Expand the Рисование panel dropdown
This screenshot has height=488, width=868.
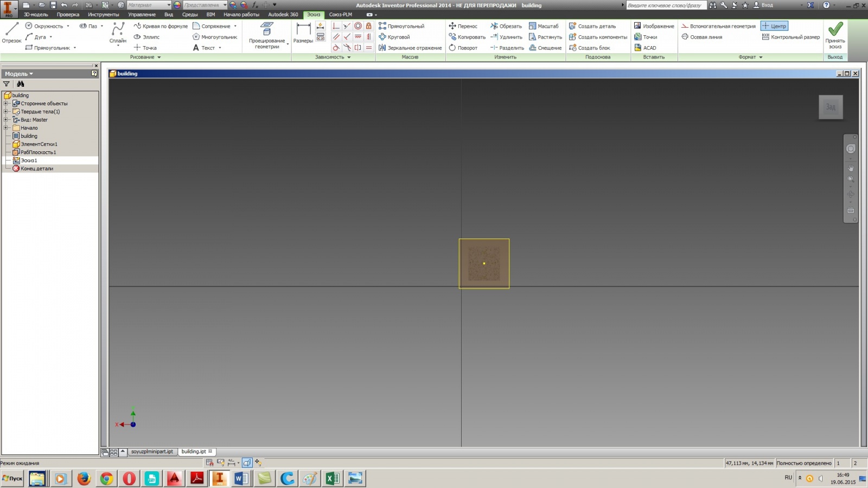pos(145,57)
